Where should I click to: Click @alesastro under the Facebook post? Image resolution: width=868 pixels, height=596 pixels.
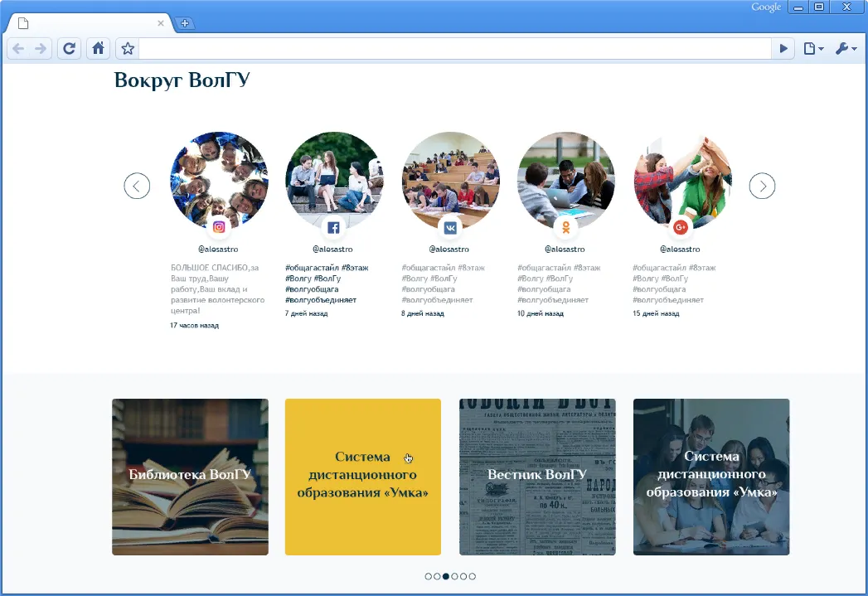click(x=332, y=250)
